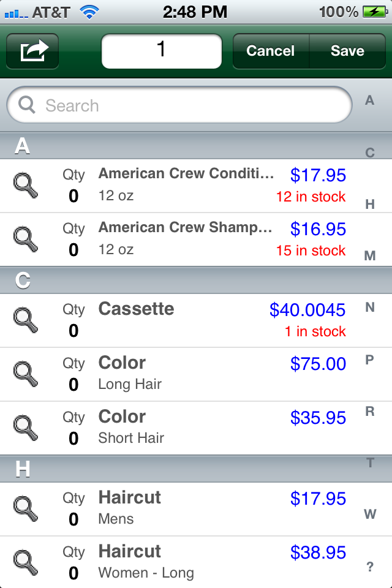Tap the quantity field showing 1
Image resolution: width=392 pixels, height=588 pixels.
pyautogui.click(x=162, y=51)
